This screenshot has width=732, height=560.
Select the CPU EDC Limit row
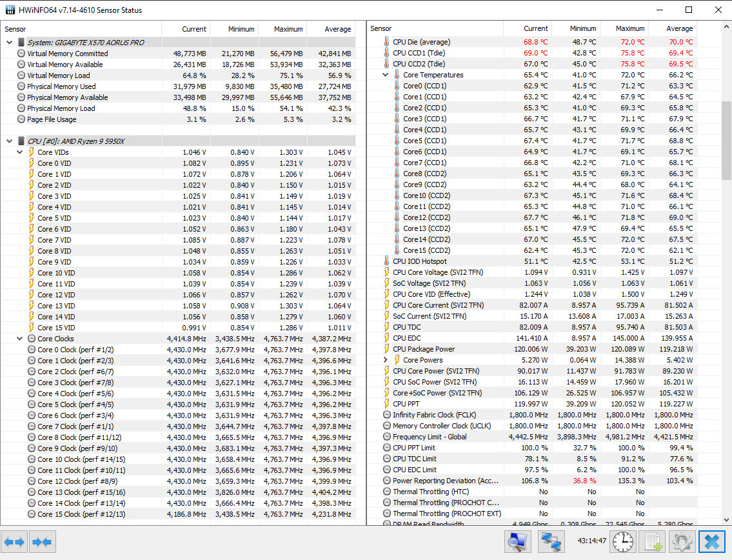coord(532,470)
